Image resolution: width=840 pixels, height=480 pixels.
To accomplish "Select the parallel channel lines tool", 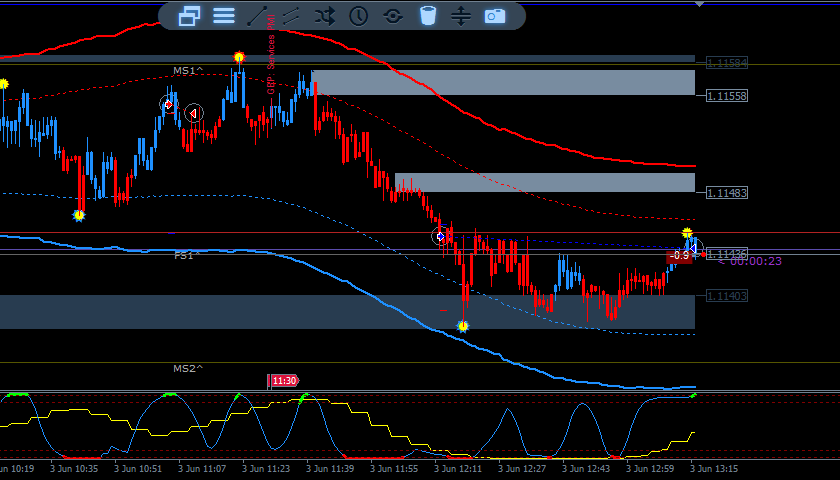I will [291, 16].
